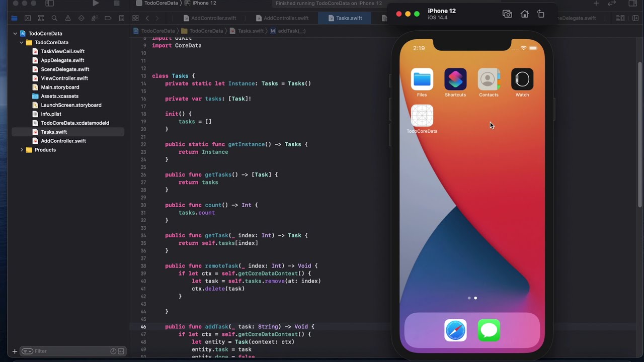Switch to second AddController.swift tab
644x362 pixels.
tap(282, 18)
